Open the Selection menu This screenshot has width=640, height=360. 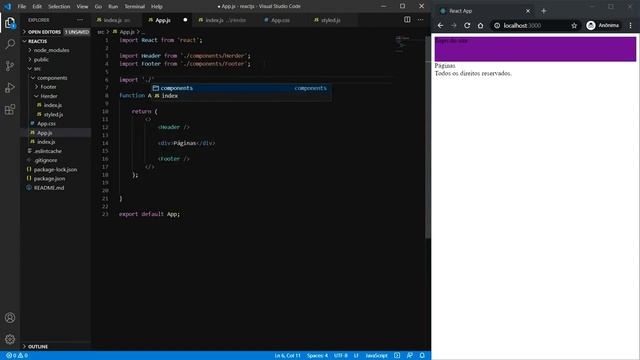tap(59, 7)
